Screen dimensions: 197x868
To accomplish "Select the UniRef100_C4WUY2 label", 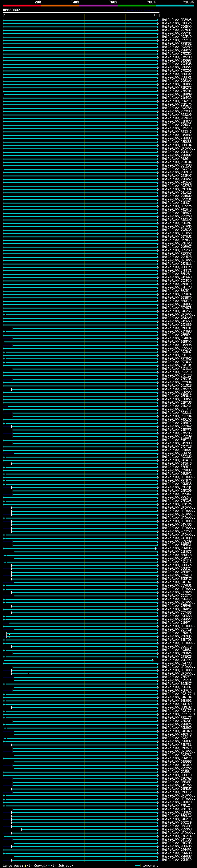I will pyautogui.click(x=176, y=474).
